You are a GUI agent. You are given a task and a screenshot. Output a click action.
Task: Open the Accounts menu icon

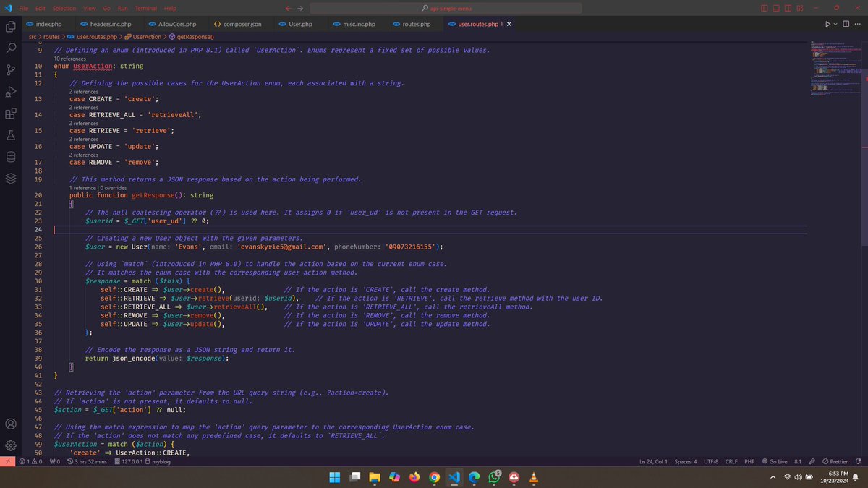(x=11, y=424)
